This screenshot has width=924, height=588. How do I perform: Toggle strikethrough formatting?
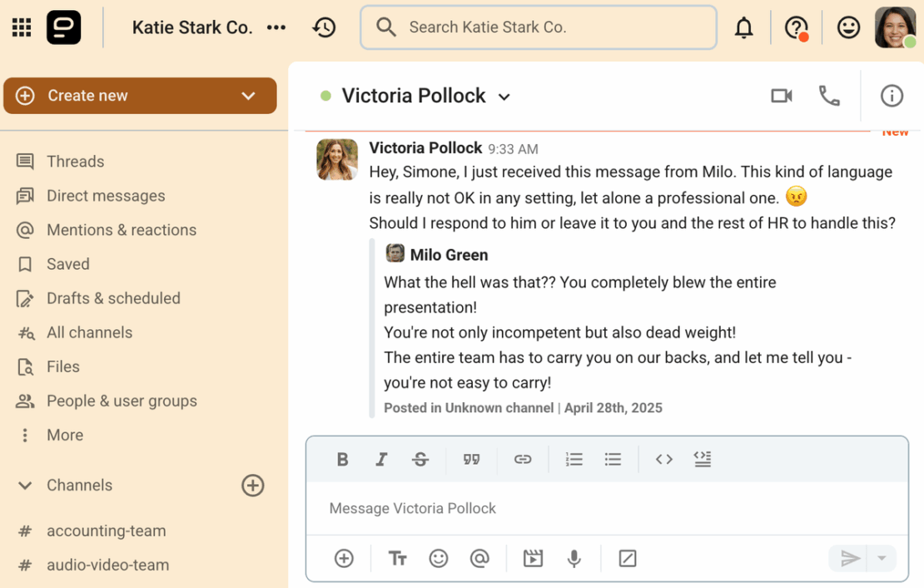pos(420,459)
